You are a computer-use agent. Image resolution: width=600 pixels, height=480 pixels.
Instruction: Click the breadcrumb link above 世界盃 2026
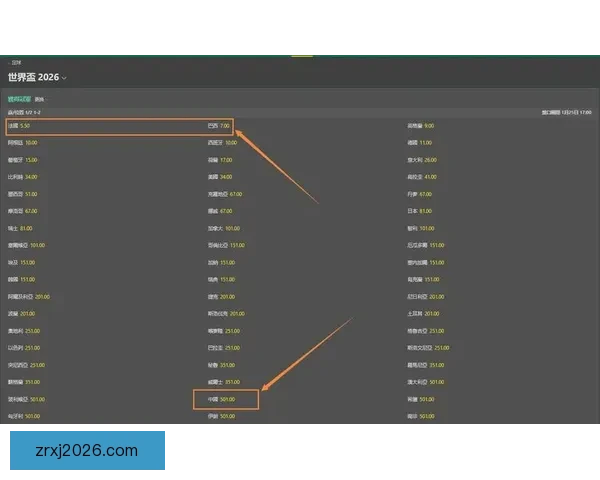(x=16, y=62)
